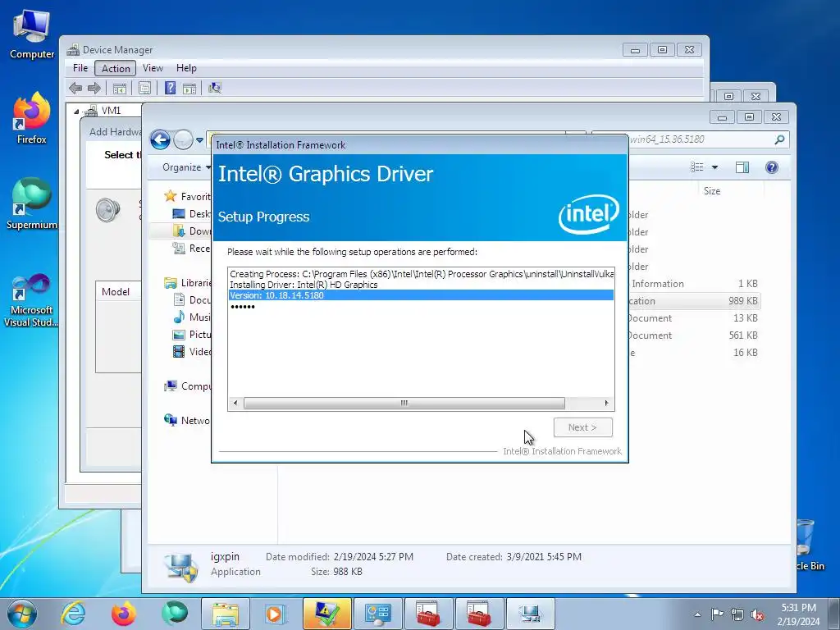This screenshot has height=630, width=840.
Task: Open the Control Panel taskbar button
Action: pos(377,614)
